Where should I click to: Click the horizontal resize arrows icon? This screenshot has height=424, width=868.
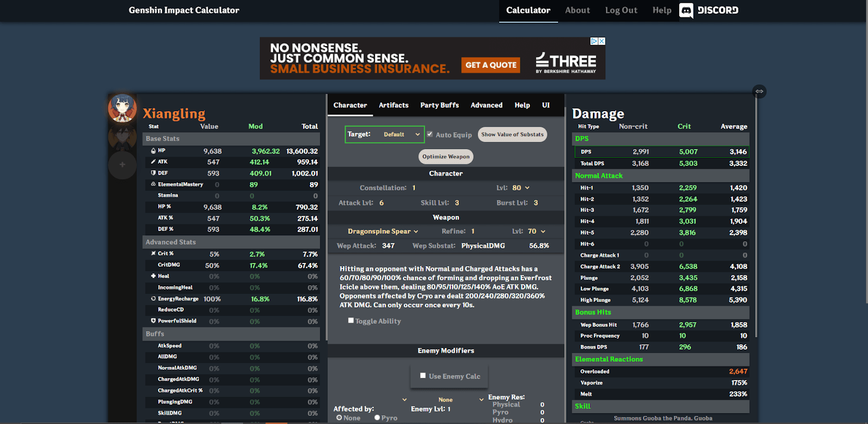coord(759,92)
